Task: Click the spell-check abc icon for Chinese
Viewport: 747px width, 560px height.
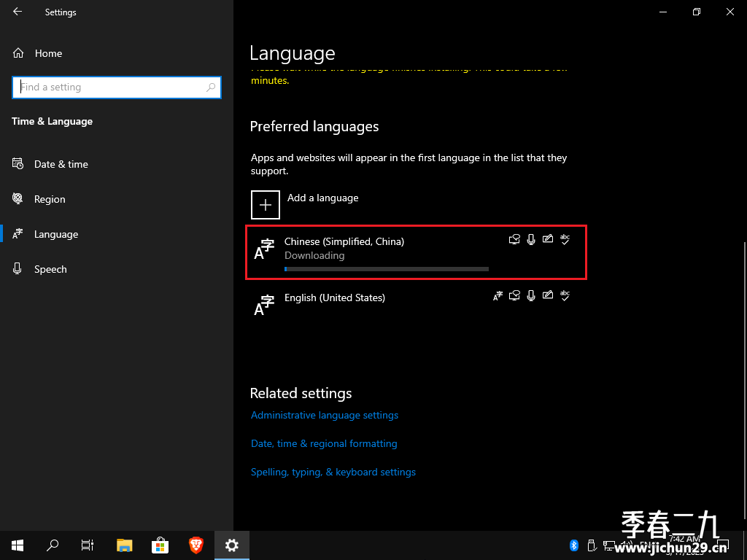Action: pyautogui.click(x=565, y=239)
